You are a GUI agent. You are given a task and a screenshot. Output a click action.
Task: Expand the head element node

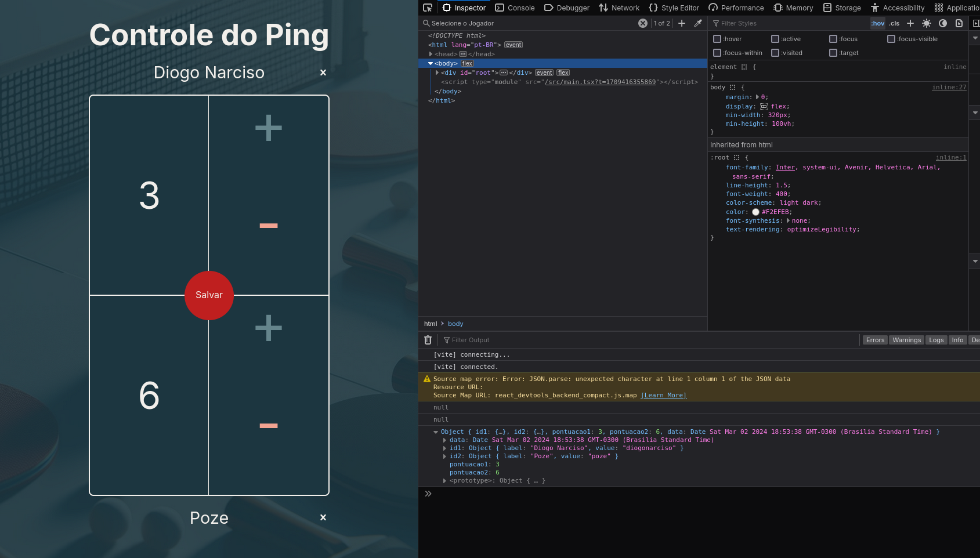click(431, 54)
